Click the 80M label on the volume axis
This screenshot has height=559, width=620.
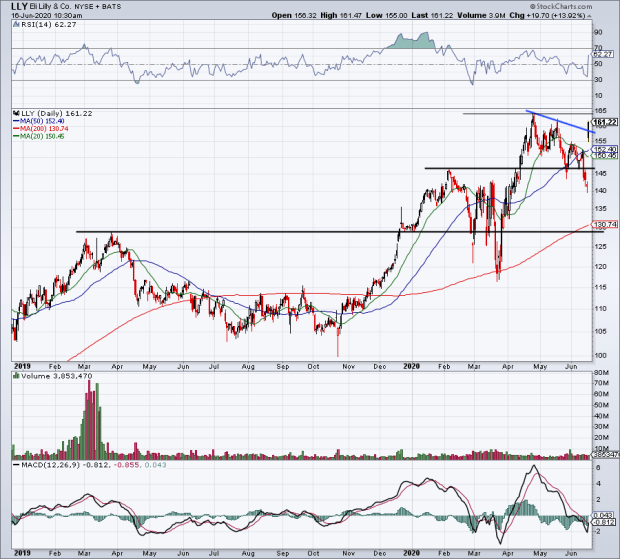pyautogui.click(x=601, y=372)
